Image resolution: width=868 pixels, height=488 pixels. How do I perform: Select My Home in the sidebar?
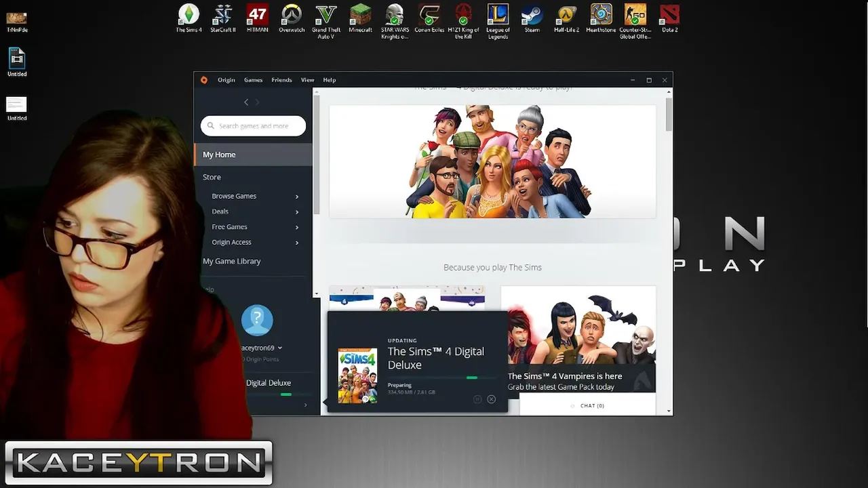click(x=253, y=155)
